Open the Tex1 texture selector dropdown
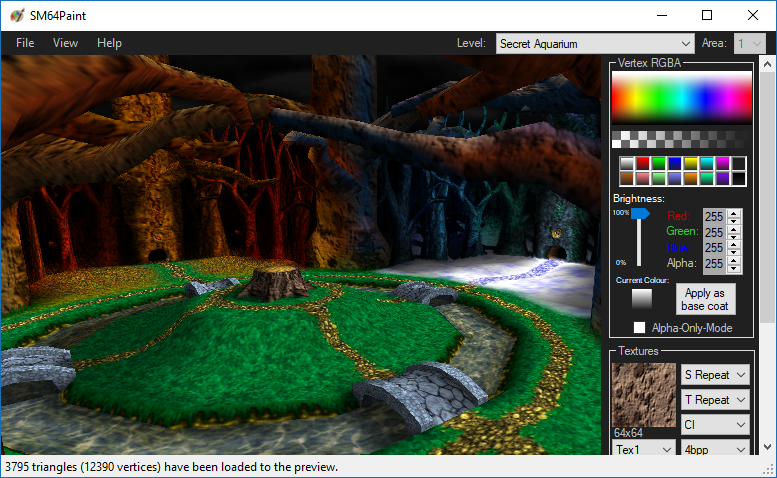Screen dimensions: 777x478 [644, 449]
